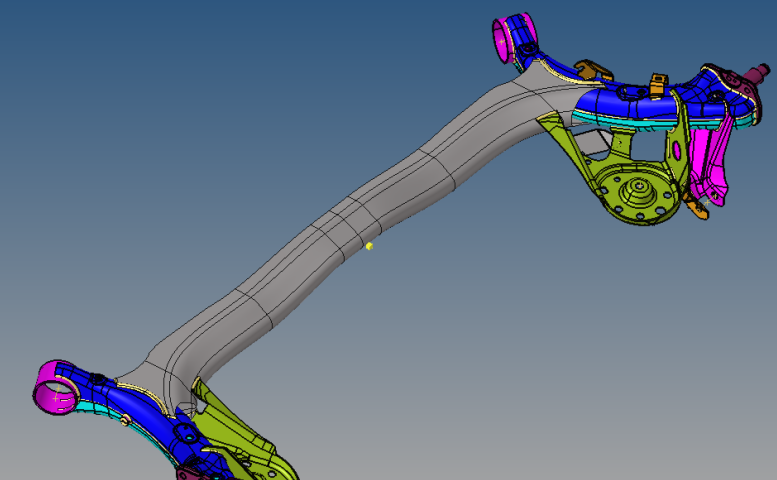Click the magenta oval slot in olive bracket
This screenshot has height=480, width=777.
point(676,151)
